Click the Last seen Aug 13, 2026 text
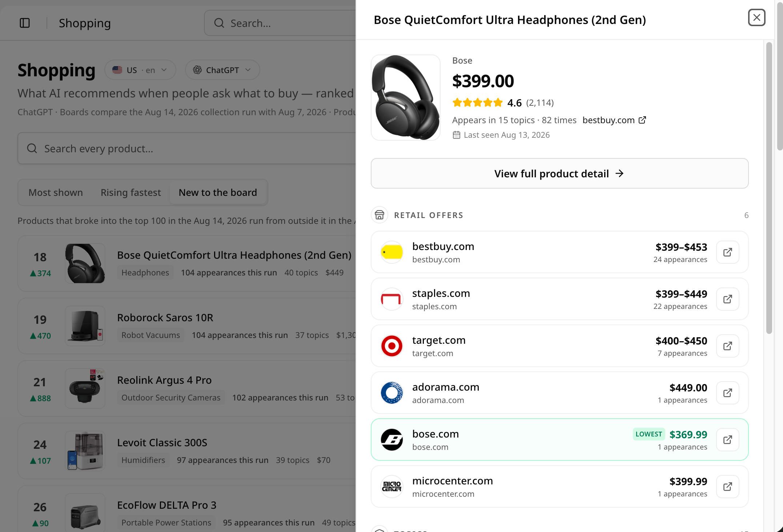Viewport: 783px width, 532px height. click(506, 135)
